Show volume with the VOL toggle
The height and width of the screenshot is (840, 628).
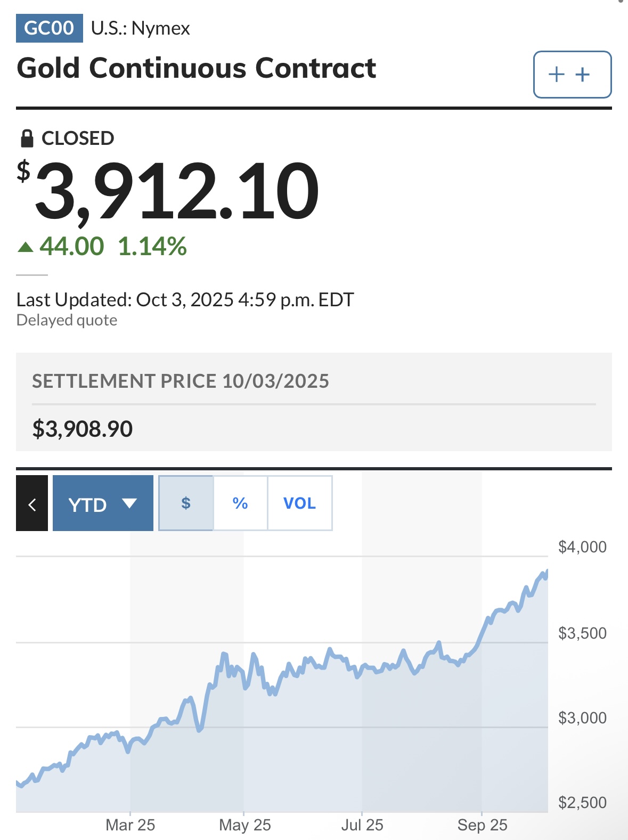299,503
